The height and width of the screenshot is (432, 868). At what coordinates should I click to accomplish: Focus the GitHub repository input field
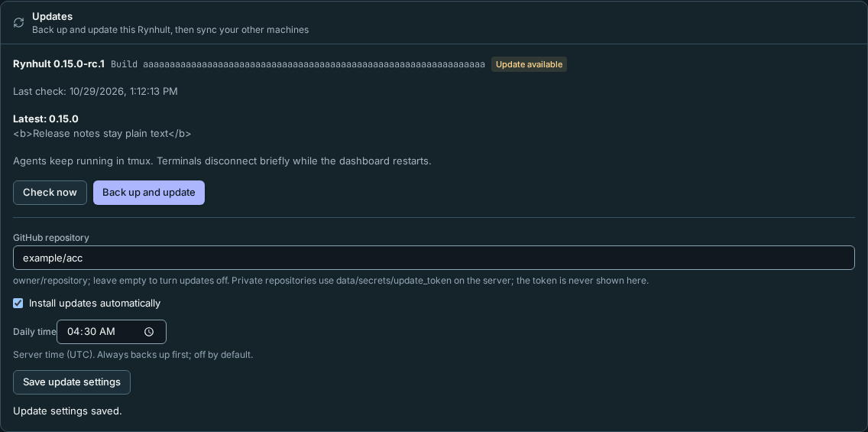[x=434, y=258]
